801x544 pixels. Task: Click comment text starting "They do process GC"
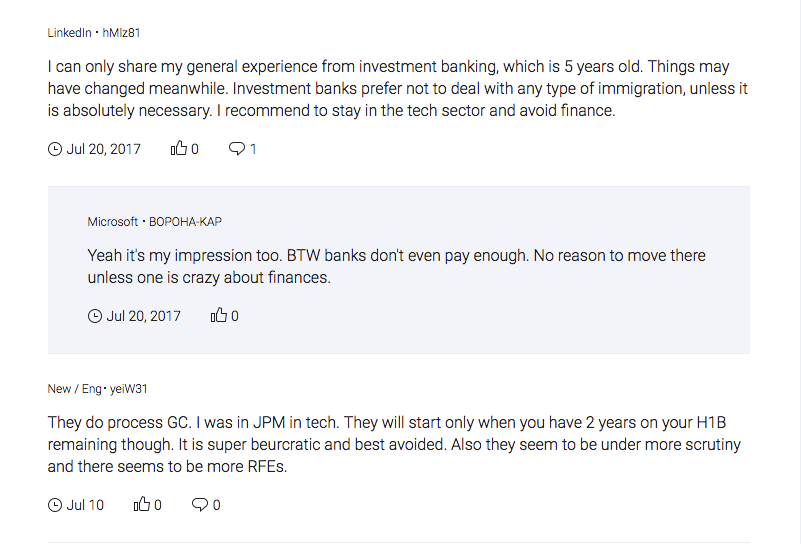coord(394,445)
